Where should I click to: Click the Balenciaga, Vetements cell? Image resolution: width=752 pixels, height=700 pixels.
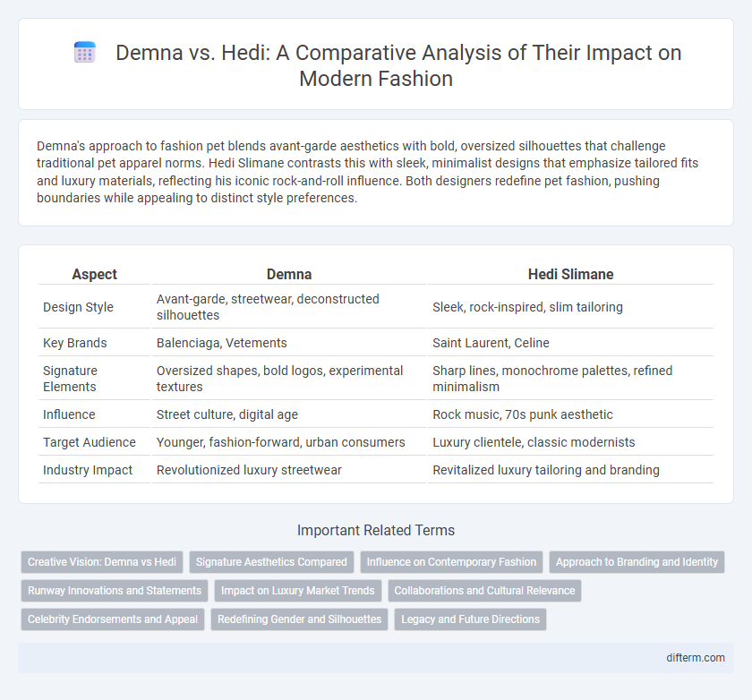pyautogui.click(x=289, y=343)
